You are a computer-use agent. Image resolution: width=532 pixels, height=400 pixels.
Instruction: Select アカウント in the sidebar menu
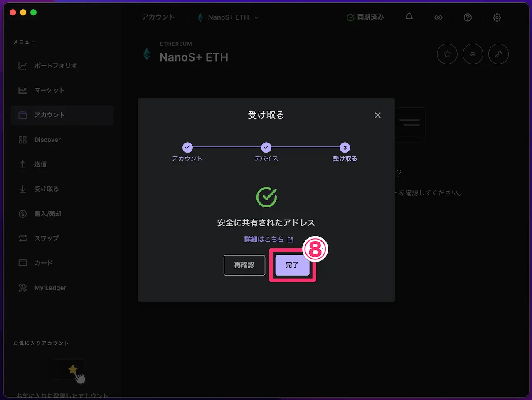[62, 115]
